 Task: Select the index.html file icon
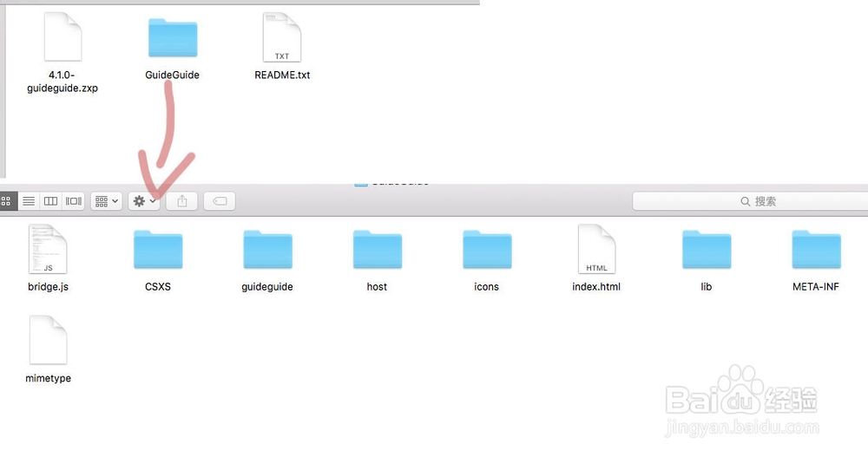click(597, 249)
